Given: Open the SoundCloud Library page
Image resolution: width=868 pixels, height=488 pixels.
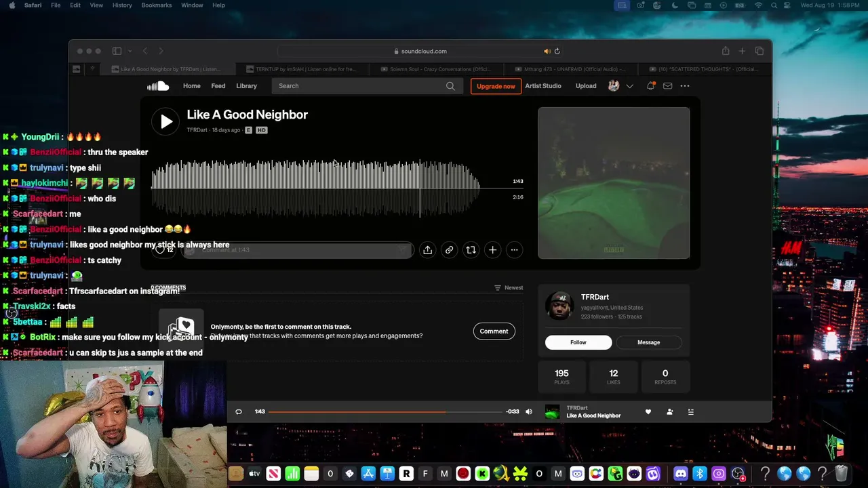Looking at the screenshot, I should click(246, 86).
